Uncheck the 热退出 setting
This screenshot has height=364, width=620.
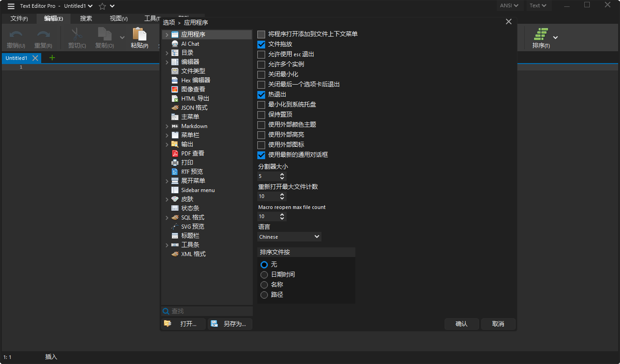coord(261,95)
